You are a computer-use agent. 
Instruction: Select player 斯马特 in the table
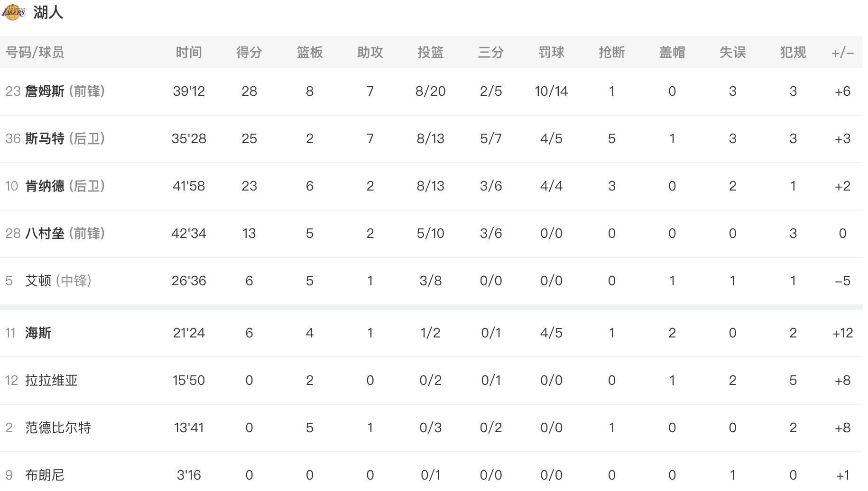(x=45, y=138)
